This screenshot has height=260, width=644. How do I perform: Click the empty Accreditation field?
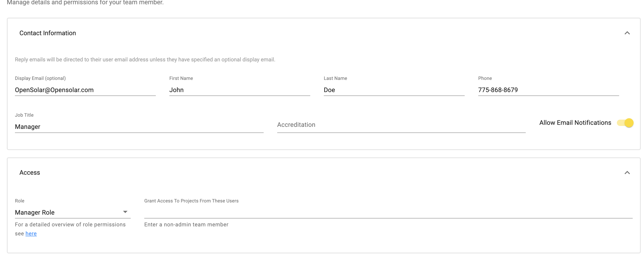(401, 125)
